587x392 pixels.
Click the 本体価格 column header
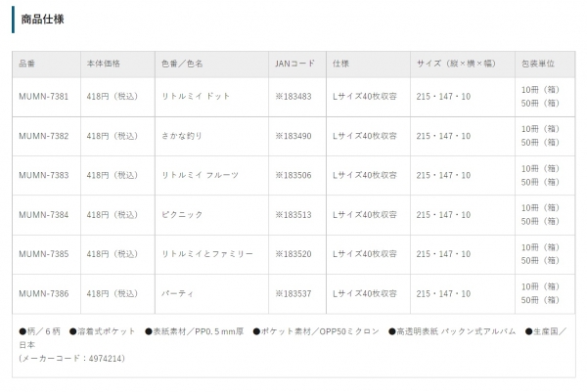tap(104, 64)
